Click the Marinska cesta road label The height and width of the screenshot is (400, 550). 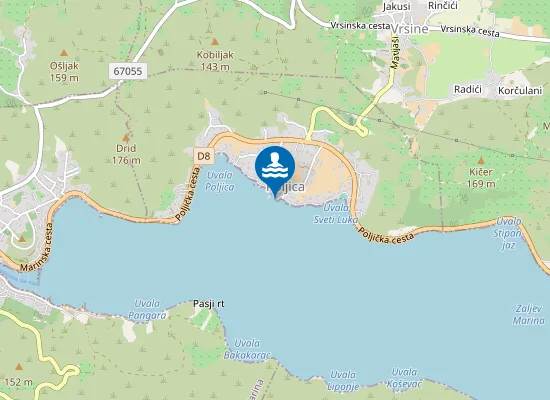pyautogui.click(x=37, y=247)
